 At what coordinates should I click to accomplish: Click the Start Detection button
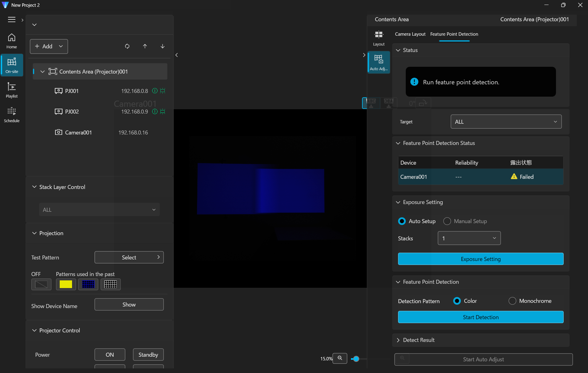tap(481, 317)
